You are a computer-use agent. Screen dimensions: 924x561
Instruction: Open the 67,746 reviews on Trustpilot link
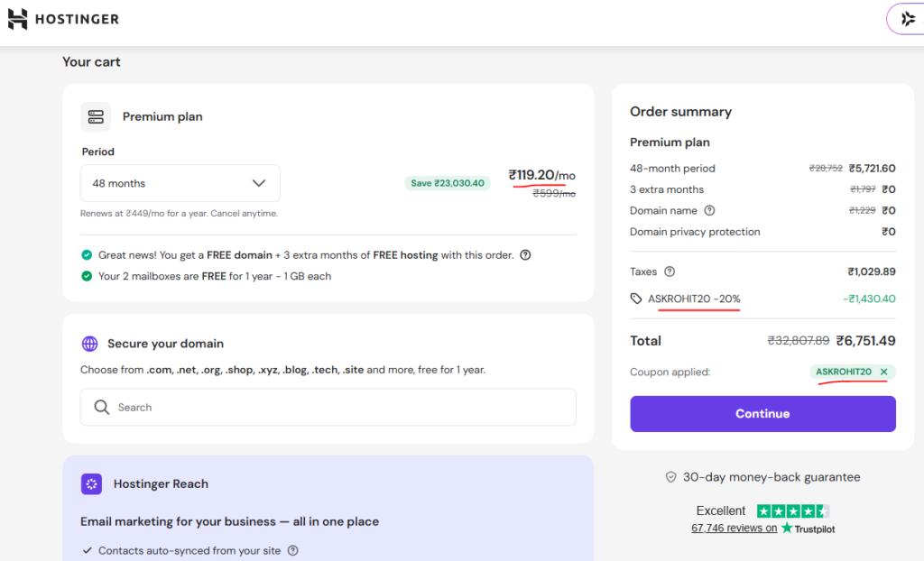pyautogui.click(x=734, y=528)
